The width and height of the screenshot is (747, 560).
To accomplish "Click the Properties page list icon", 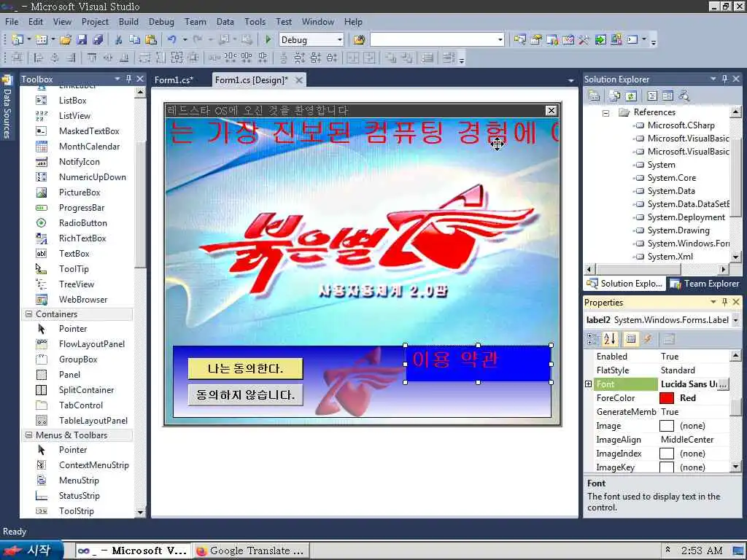I will 631,339.
